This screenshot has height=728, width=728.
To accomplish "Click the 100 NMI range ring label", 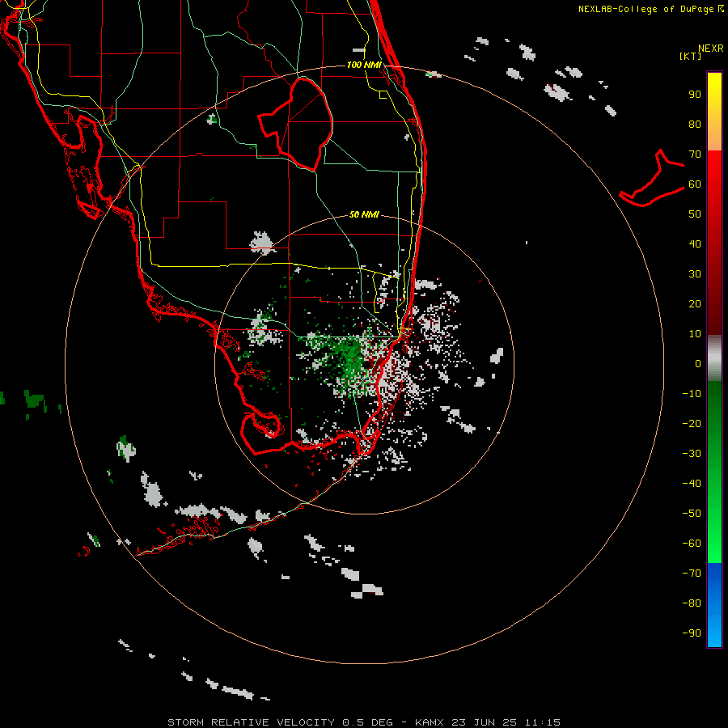I will click(x=364, y=65).
